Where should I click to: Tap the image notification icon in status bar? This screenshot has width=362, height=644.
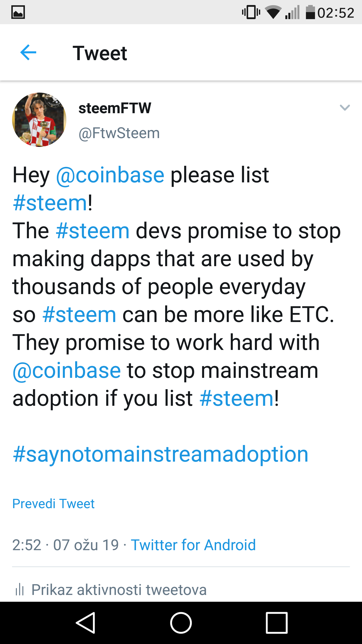[18, 12]
